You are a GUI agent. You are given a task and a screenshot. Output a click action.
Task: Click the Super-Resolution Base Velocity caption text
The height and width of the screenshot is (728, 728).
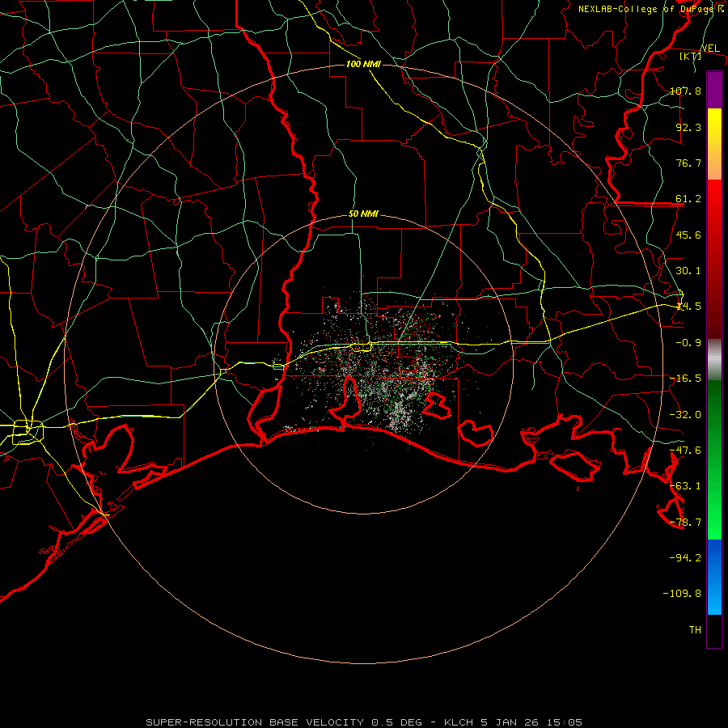364,722
